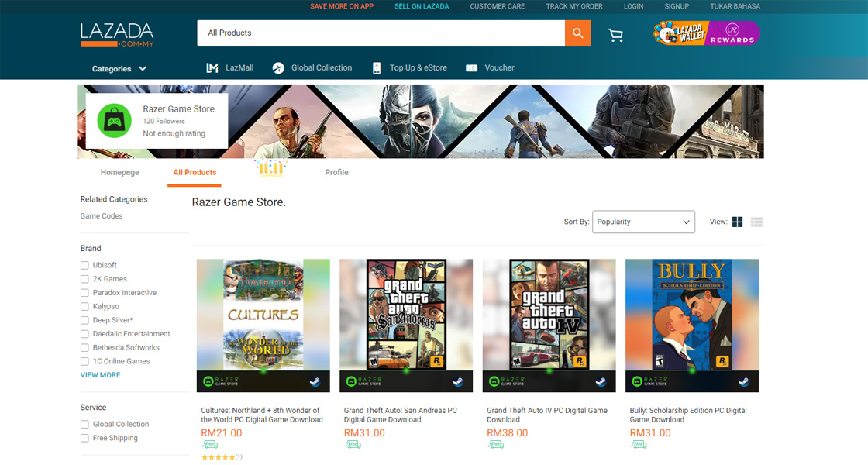Click the Cultures game cover thumbnail
868x465 pixels.
263,325
